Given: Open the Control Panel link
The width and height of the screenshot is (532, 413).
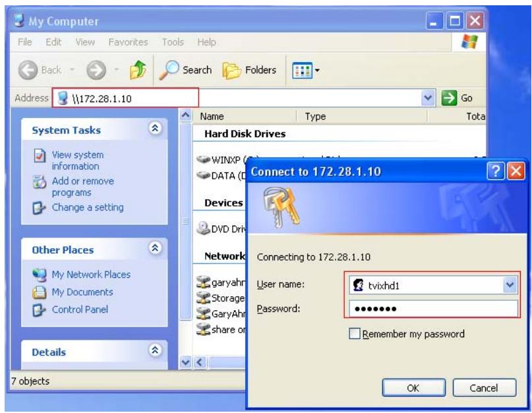Looking at the screenshot, I should [x=80, y=309].
